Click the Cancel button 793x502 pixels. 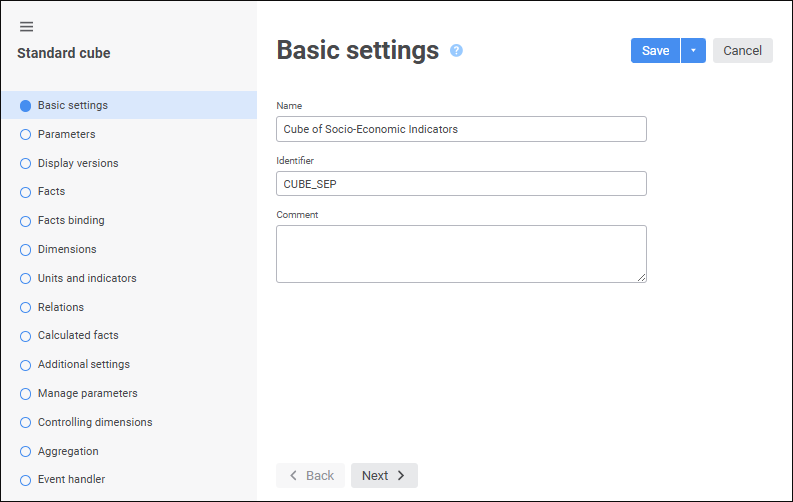742,51
